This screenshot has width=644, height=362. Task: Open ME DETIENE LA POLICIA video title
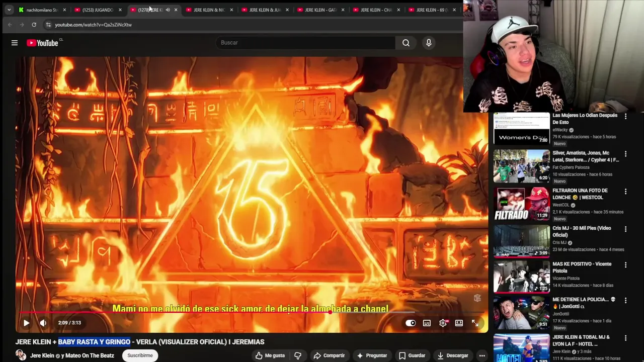click(584, 303)
